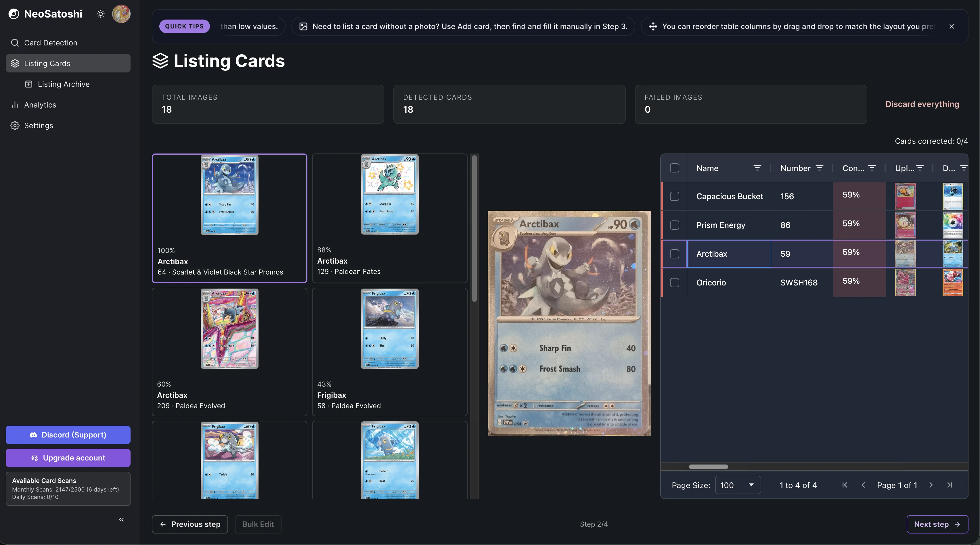Viewport: 980px width, 545px height.
Task: Go to next page chevron
Action: pos(931,485)
